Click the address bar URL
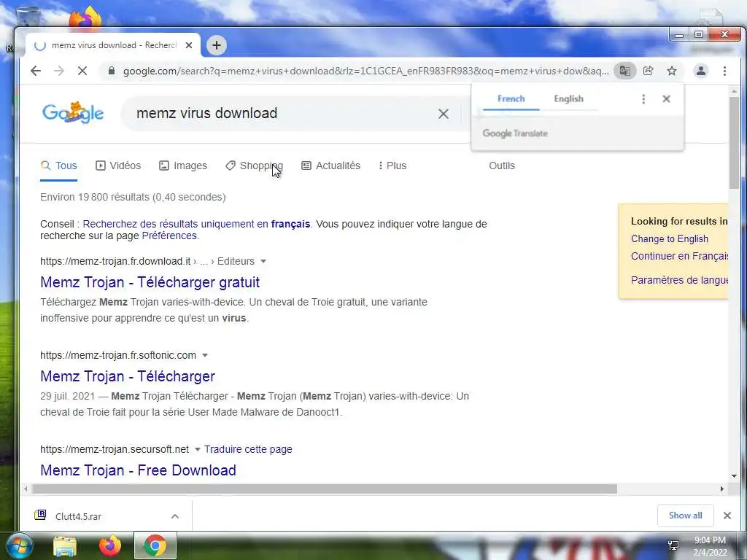This screenshot has height=560, width=747. (365, 71)
